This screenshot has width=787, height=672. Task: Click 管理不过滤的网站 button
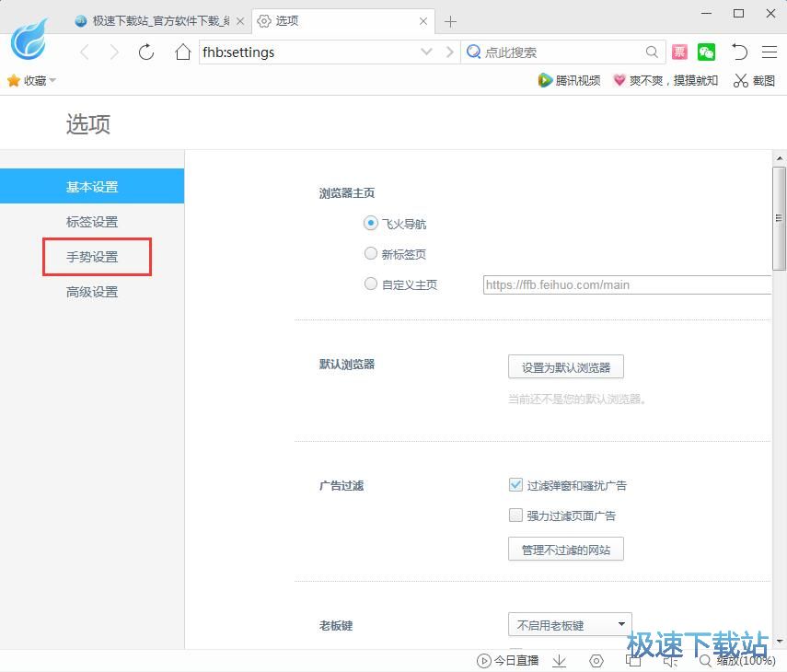pyautogui.click(x=566, y=549)
